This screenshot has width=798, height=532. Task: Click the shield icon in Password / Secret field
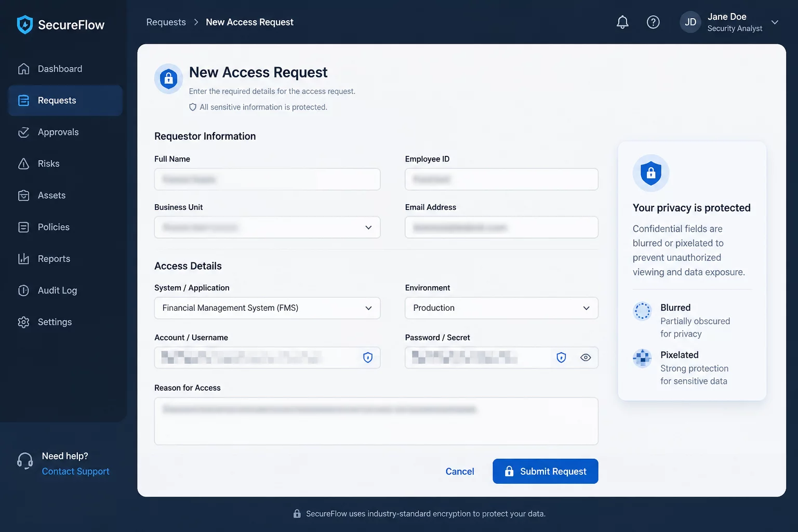[x=561, y=357]
